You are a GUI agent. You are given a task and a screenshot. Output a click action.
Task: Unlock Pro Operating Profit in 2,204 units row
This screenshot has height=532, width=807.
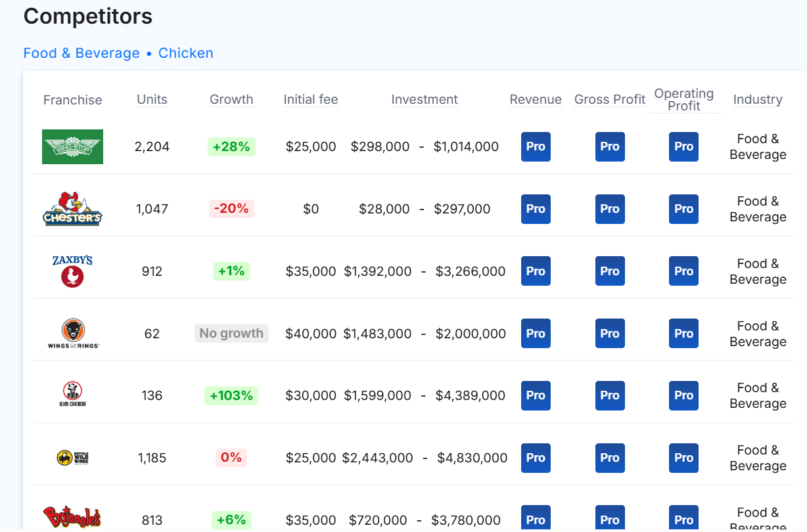[x=683, y=146]
